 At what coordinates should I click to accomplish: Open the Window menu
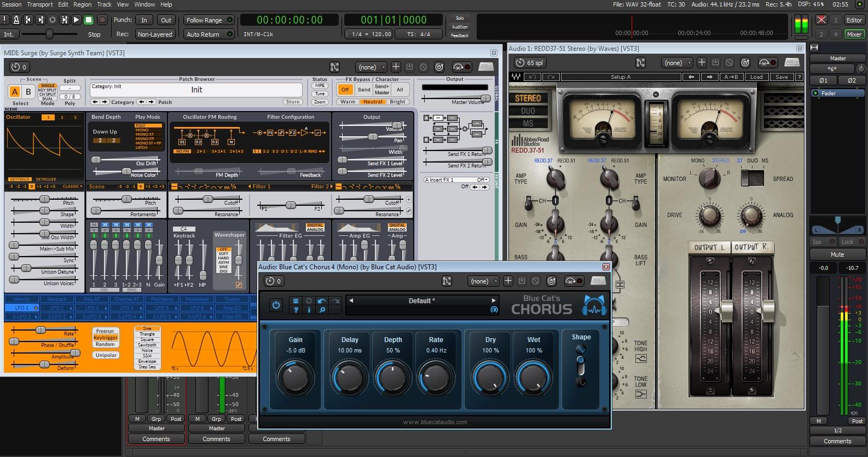(x=144, y=4)
